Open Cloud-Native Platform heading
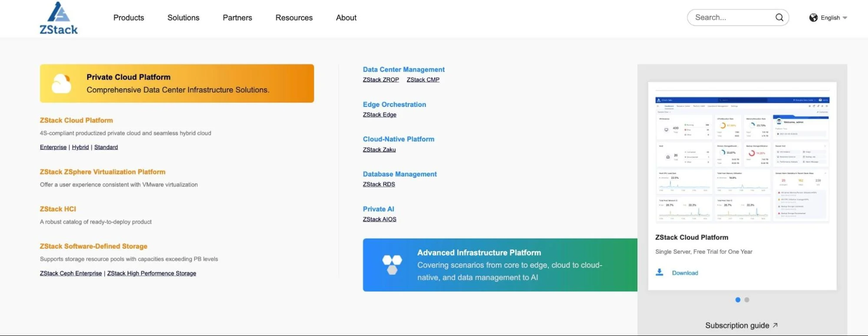The height and width of the screenshot is (336, 868). coord(399,140)
